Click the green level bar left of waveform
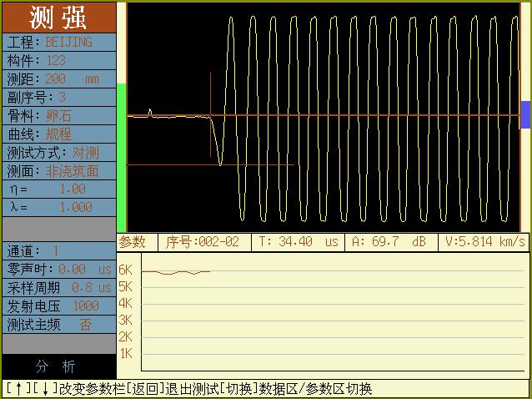 (x=121, y=157)
